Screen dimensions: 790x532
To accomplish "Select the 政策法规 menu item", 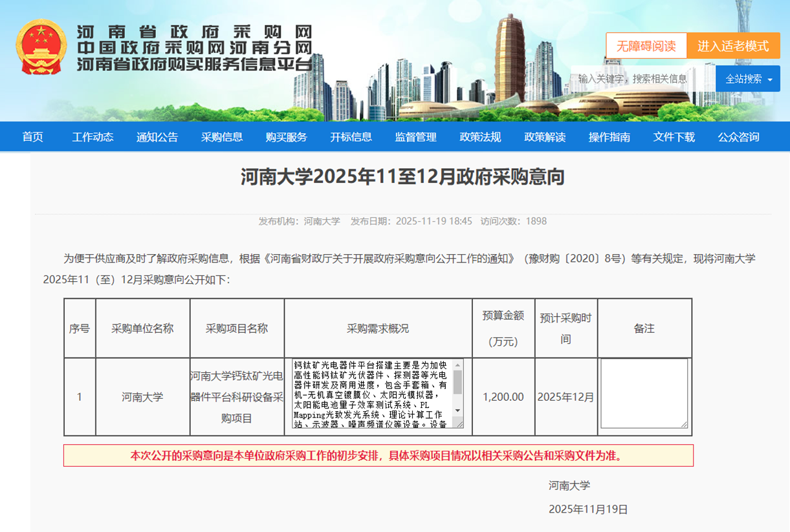I will click(480, 137).
